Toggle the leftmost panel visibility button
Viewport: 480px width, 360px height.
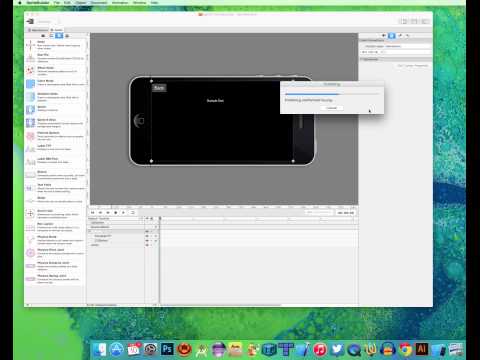[404, 21]
